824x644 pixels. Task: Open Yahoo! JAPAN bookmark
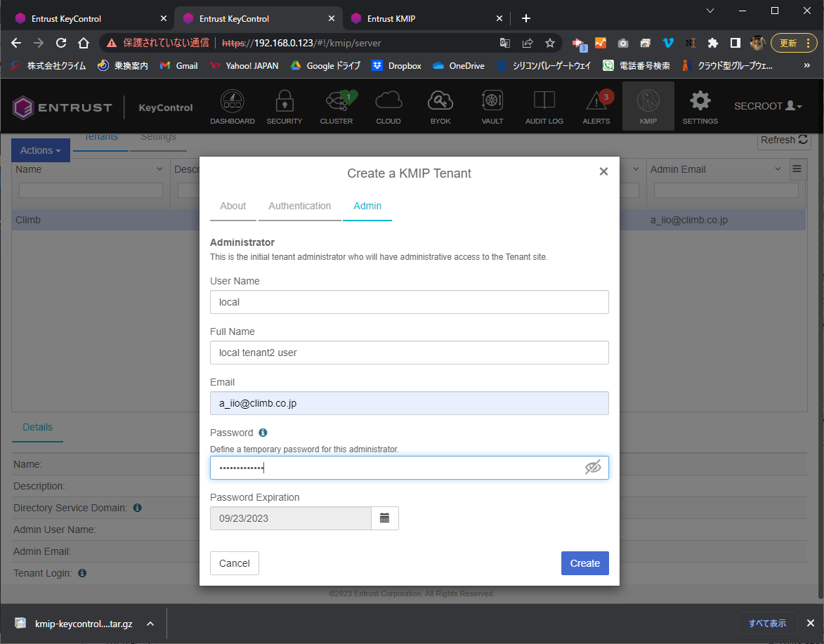[x=244, y=65]
